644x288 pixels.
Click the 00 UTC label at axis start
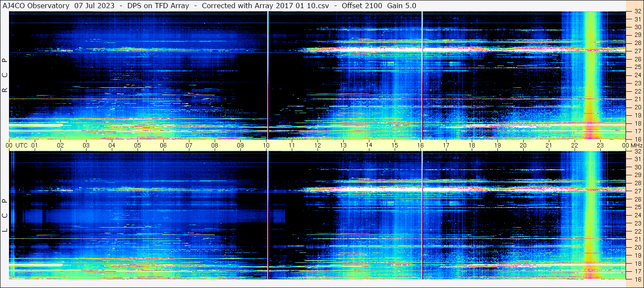click(16, 145)
